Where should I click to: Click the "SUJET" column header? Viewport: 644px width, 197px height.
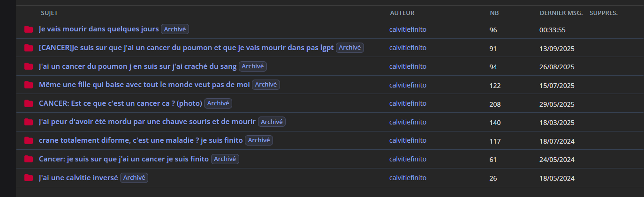(x=49, y=13)
